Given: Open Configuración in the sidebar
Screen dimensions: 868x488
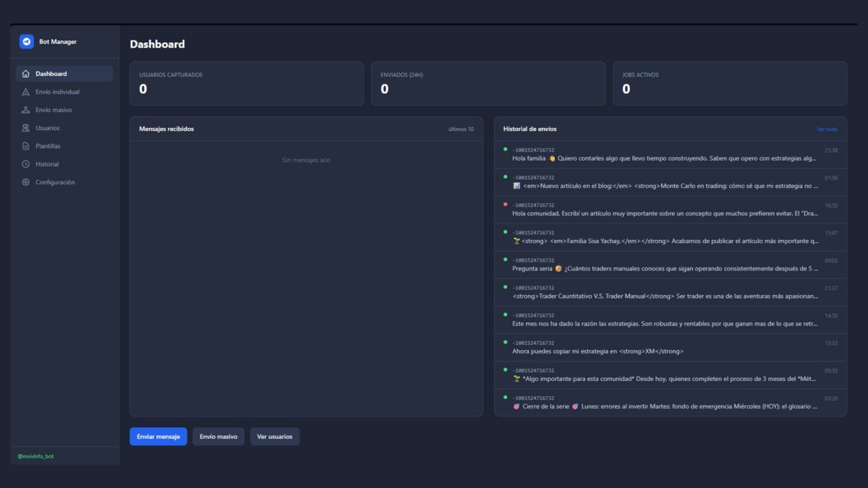Looking at the screenshot, I should (x=64, y=182).
